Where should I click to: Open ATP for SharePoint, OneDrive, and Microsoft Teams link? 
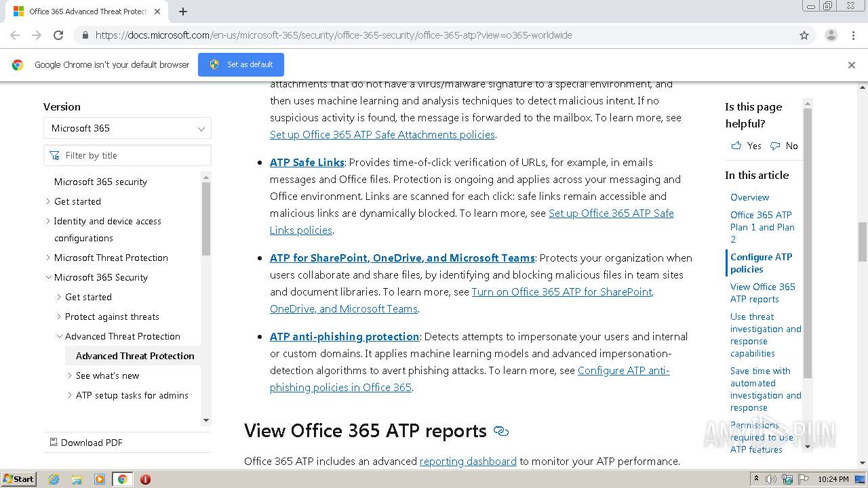pyautogui.click(x=402, y=258)
